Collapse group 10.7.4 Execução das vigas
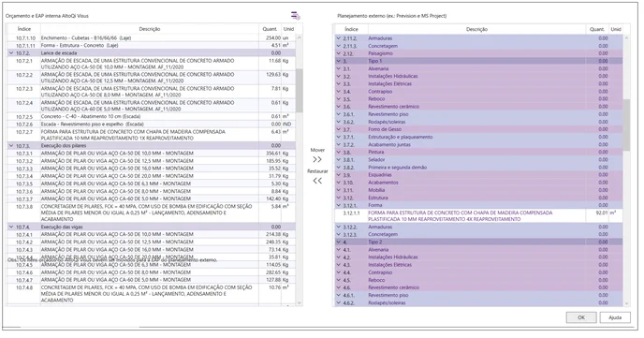644x338 pixels. coord(11,227)
